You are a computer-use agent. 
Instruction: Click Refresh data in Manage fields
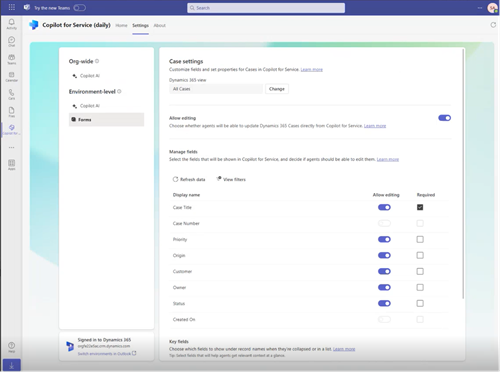point(189,179)
